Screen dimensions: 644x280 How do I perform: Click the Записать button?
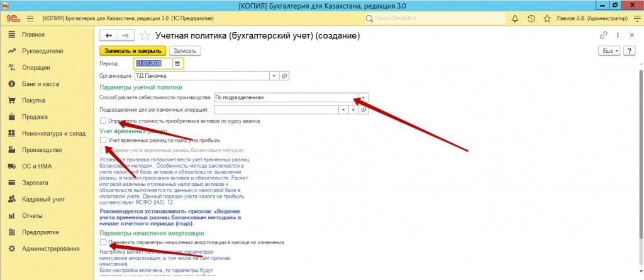pos(183,50)
